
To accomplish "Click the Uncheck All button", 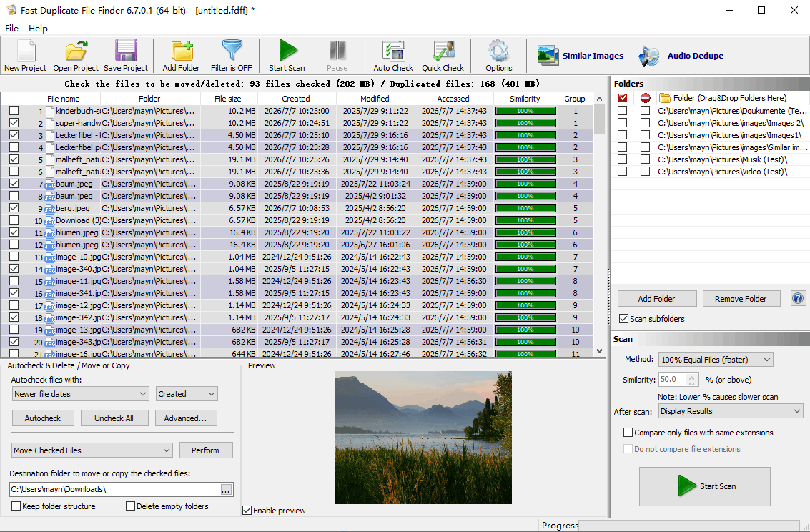I will point(114,418).
